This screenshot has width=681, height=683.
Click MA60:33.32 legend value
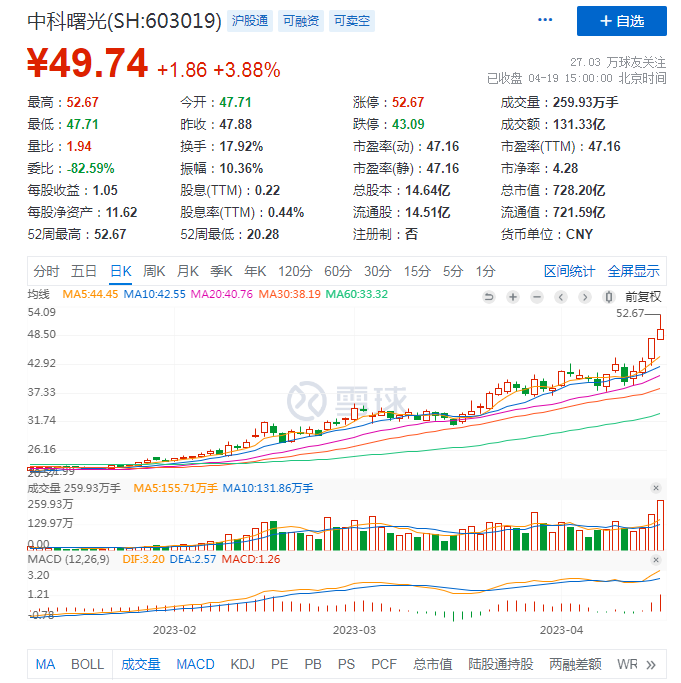357,294
